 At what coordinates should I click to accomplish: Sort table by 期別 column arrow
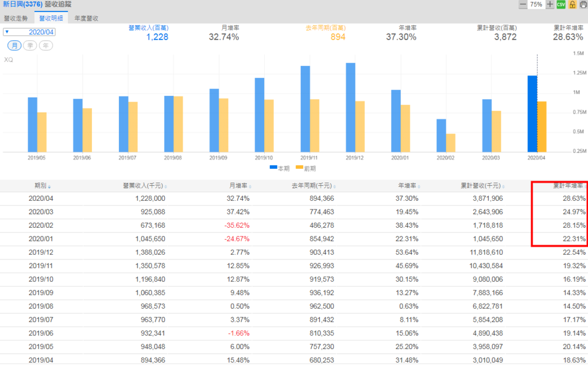pos(49,187)
